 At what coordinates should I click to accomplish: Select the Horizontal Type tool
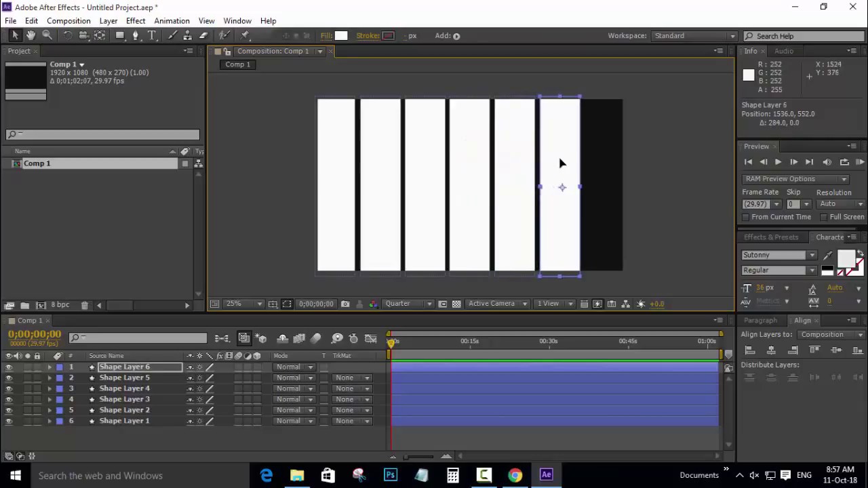152,36
